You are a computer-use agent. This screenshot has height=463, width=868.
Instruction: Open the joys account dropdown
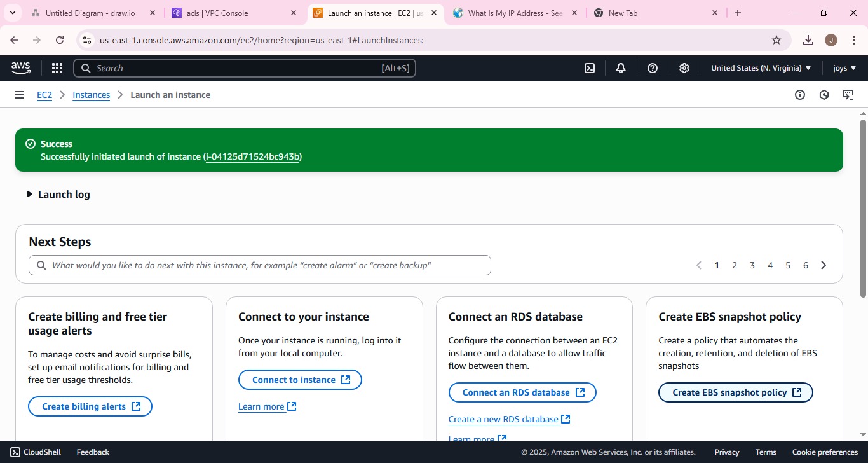point(844,68)
